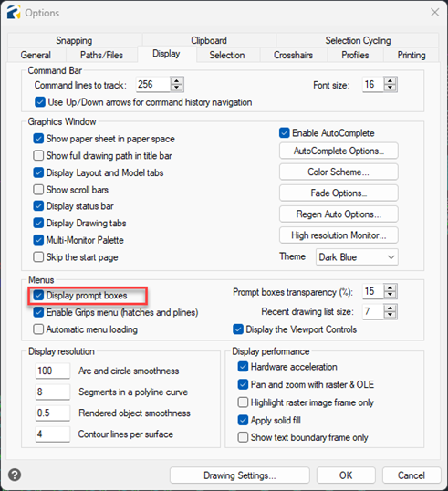
Task: Confirm changes with OK button
Action: pyautogui.click(x=346, y=475)
